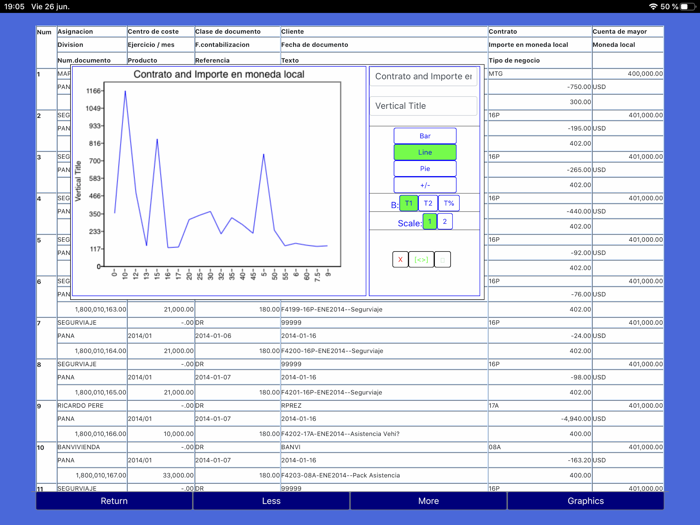Tap the Fecha de documento header

pos(384,45)
